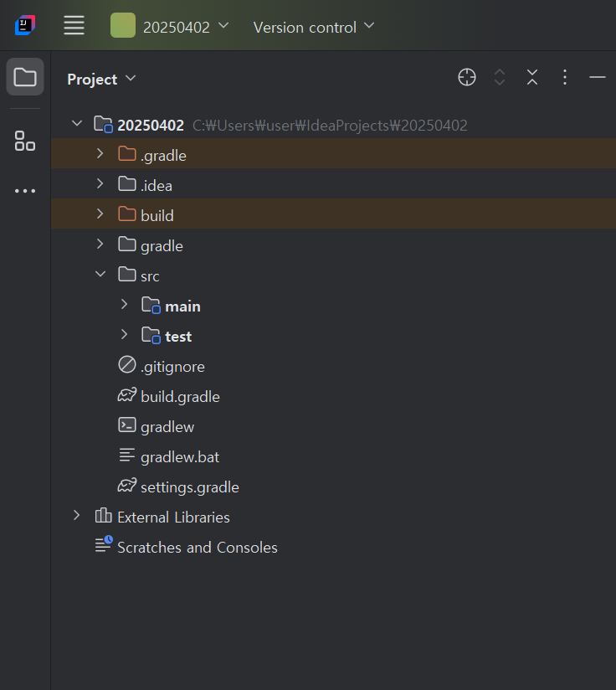The height and width of the screenshot is (690, 616).
Task: Show more tool windows ellipsis
Action: (x=25, y=191)
